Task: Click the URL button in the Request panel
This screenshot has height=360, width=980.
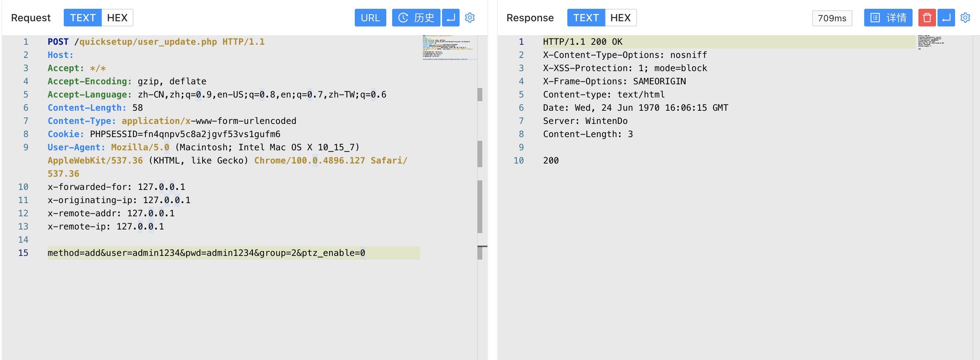Action: point(370,18)
